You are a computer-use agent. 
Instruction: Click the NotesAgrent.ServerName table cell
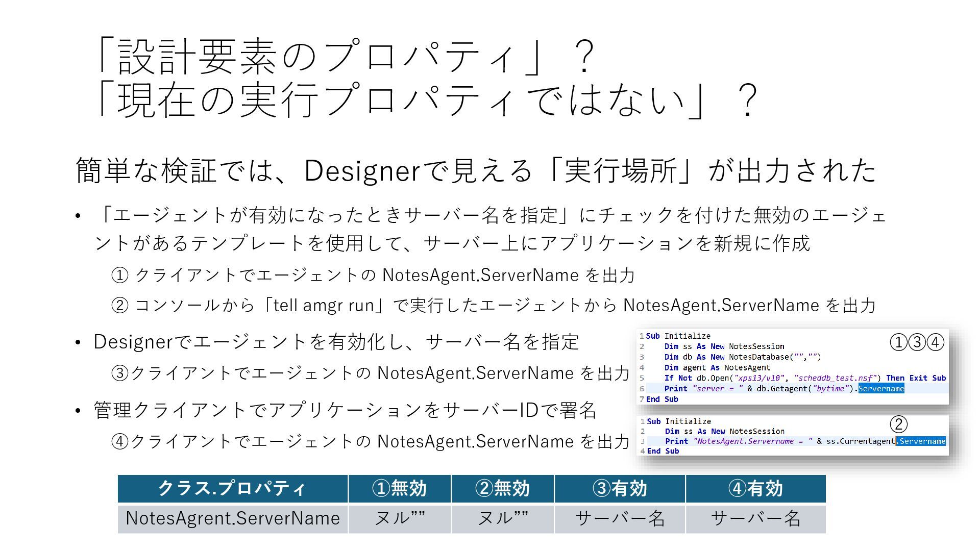pyautogui.click(x=233, y=518)
